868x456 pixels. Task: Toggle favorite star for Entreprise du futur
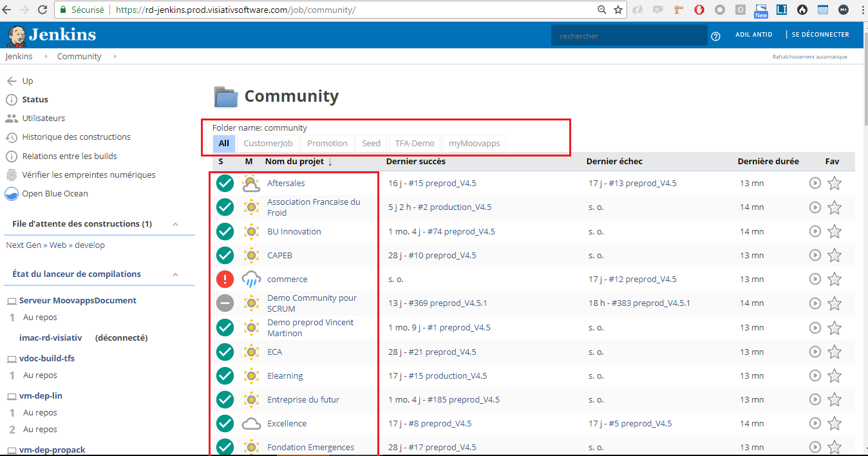pyautogui.click(x=835, y=399)
